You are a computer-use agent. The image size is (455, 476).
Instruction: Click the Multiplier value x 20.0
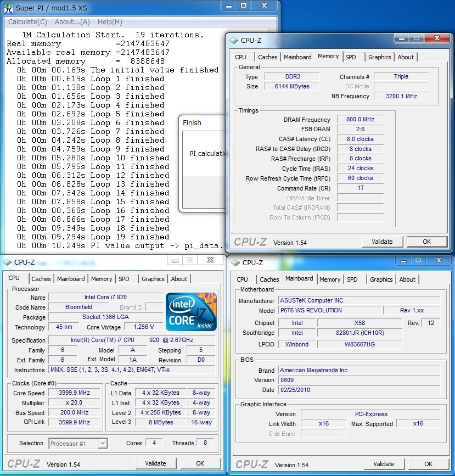(x=74, y=402)
